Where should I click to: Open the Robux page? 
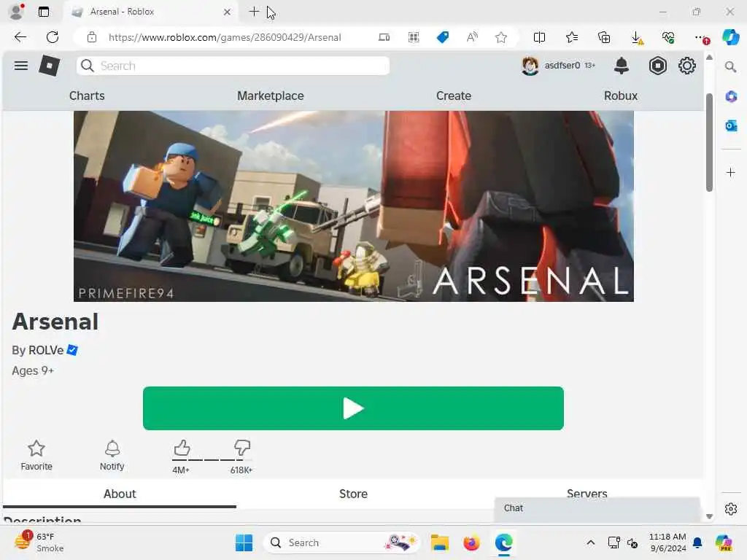tap(621, 96)
